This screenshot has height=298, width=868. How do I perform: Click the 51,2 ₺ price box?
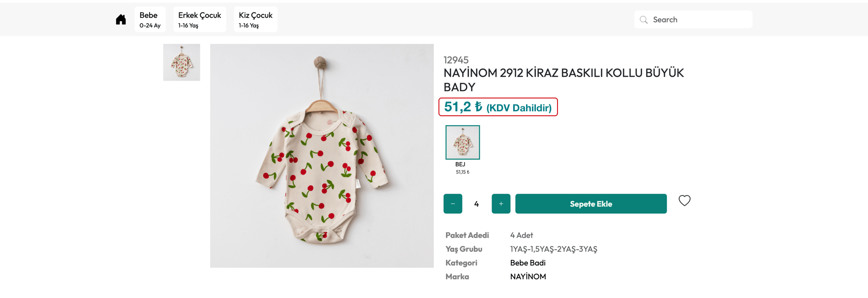click(x=497, y=107)
